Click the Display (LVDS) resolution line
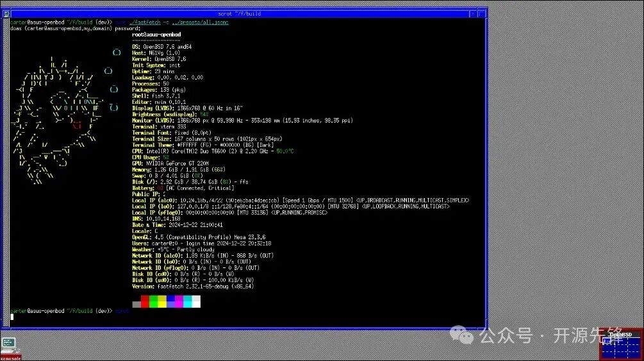Image resolution: width=644 pixels, height=361 pixels. (x=187, y=108)
